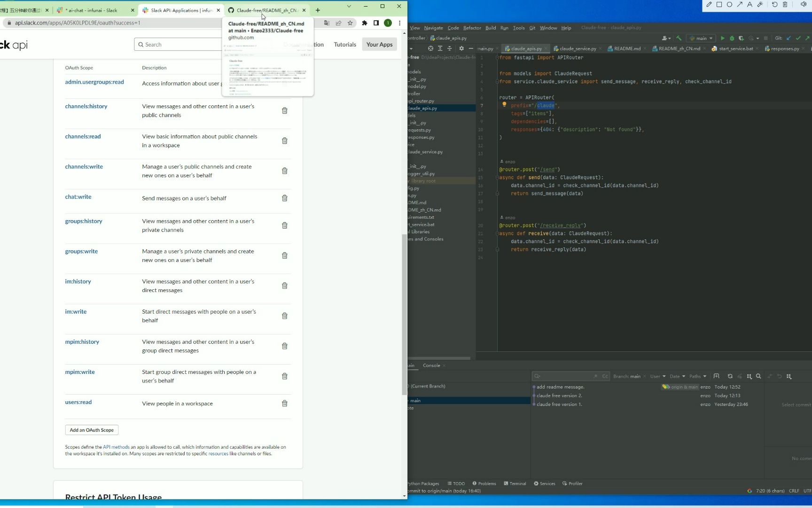This screenshot has height=508, width=812.
Task: Switch to README_zh_CN.md editor tab
Action: (x=679, y=48)
